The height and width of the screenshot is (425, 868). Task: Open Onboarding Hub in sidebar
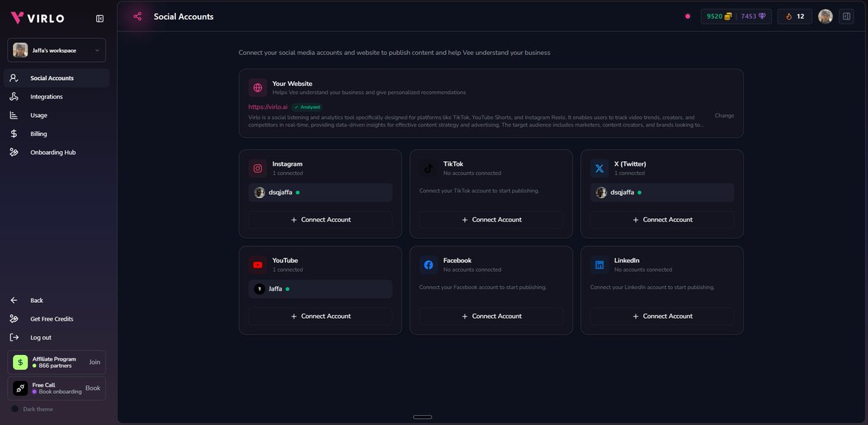coord(56,153)
